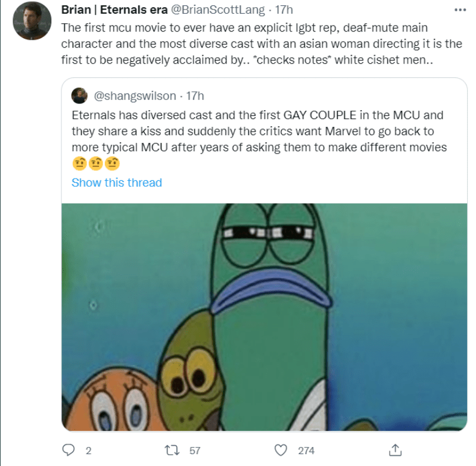Click the reply count showing 2
This screenshot has width=476, height=466.
88,451
